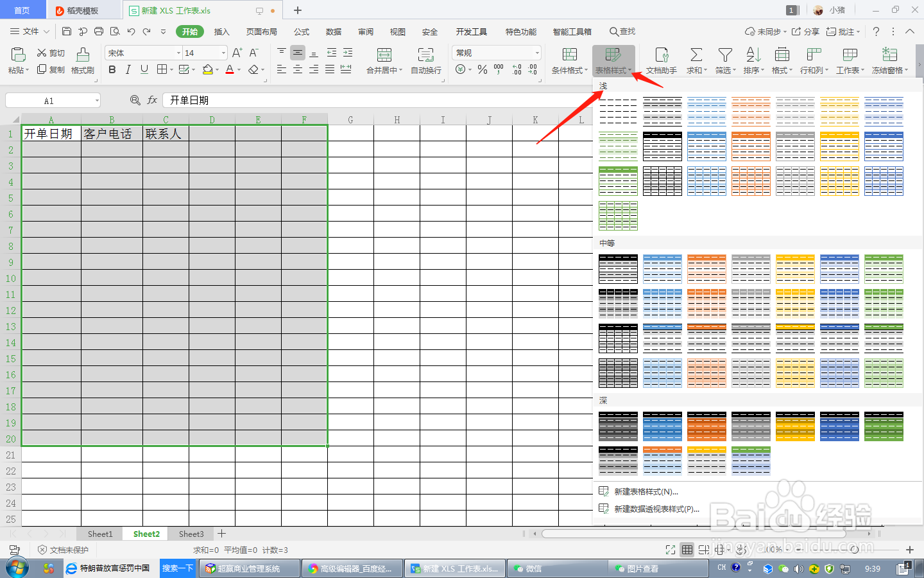The image size is (924, 578).
Task: Toggle Bold formatting
Action: [112, 69]
